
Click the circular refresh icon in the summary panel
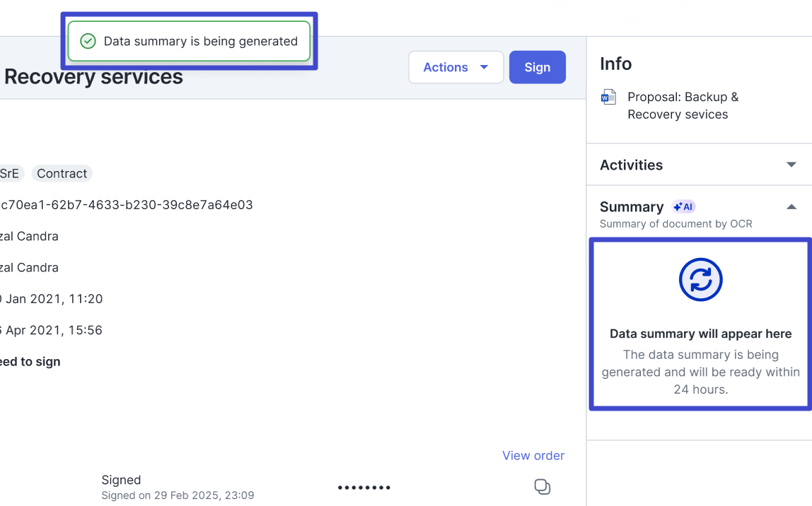pos(700,280)
